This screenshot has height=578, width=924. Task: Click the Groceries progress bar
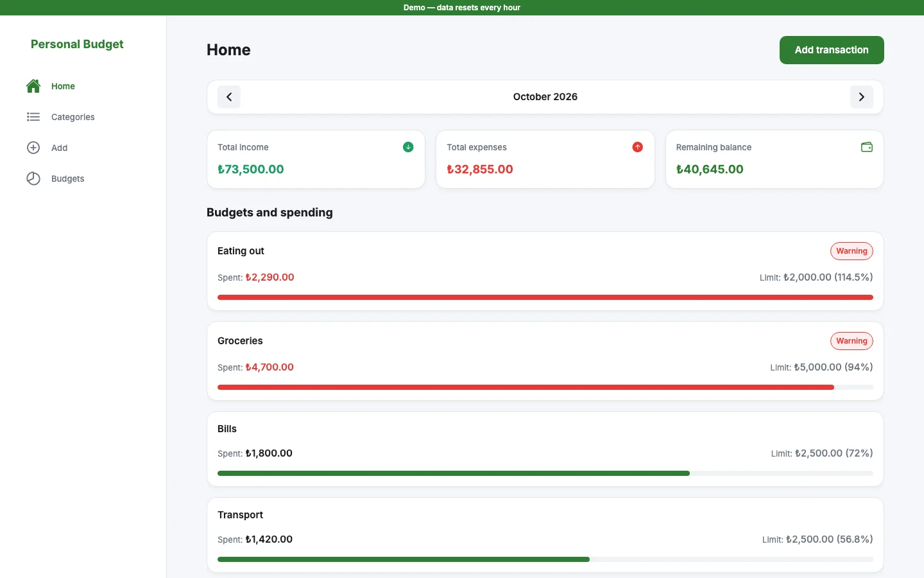click(545, 387)
